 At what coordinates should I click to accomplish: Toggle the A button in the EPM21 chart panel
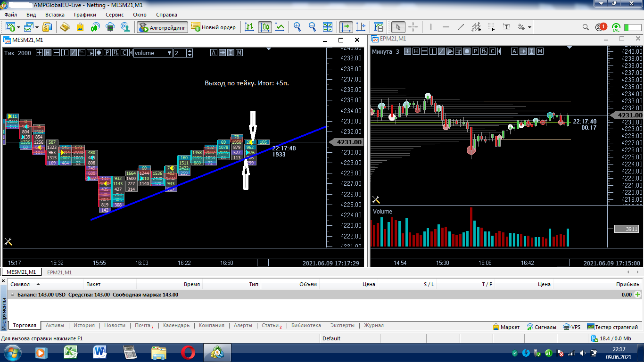(x=514, y=51)
